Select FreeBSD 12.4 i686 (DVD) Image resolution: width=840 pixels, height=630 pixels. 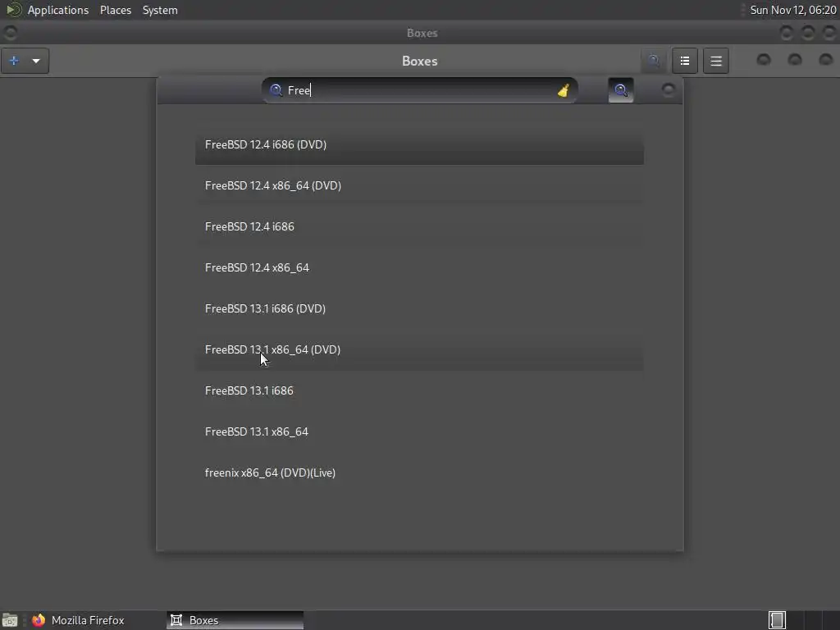point(419,144)
